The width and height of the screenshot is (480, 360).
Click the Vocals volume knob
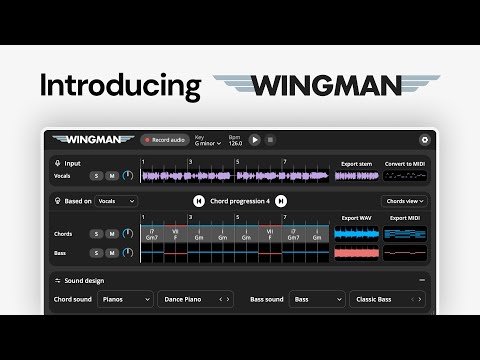(128, 175)
